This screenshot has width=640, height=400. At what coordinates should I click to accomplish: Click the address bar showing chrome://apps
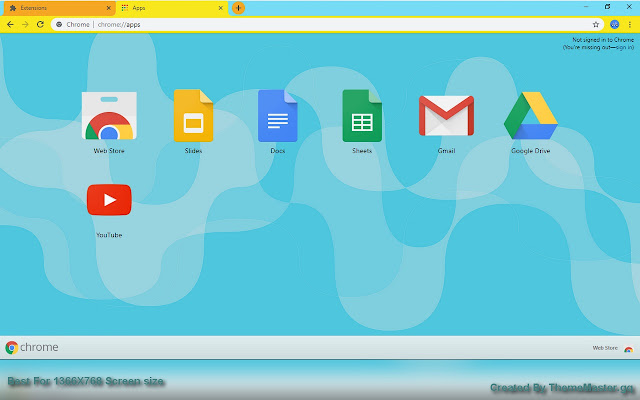pyautogui.click(x=327, y=24)
